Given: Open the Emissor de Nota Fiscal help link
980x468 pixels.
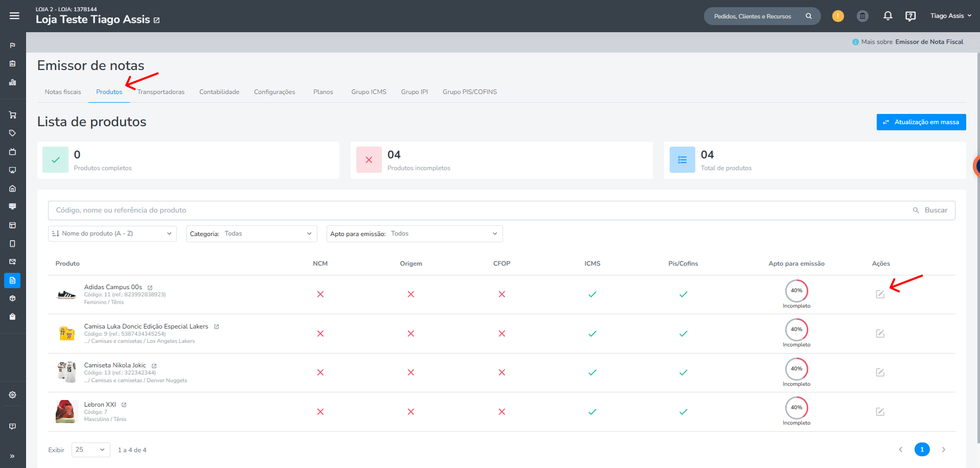Looking at the screenshot, I should coord(929,42).
